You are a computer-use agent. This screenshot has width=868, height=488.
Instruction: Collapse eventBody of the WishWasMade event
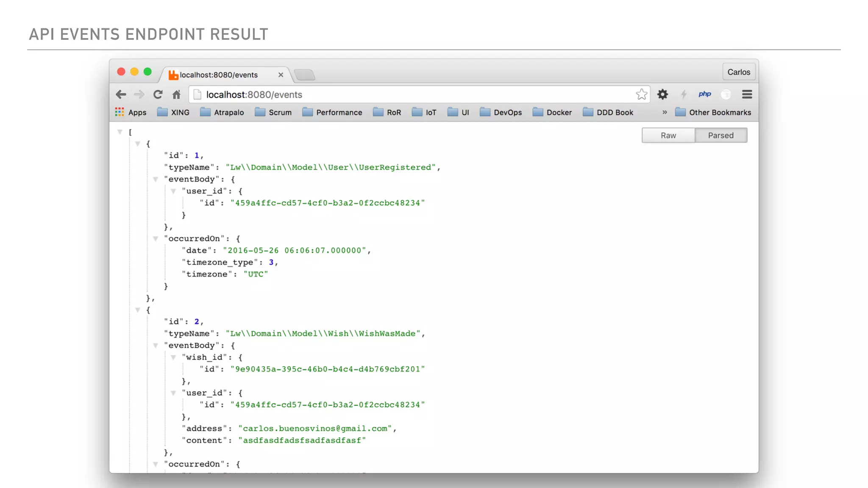pyautogui.click(x=156, y=345)
